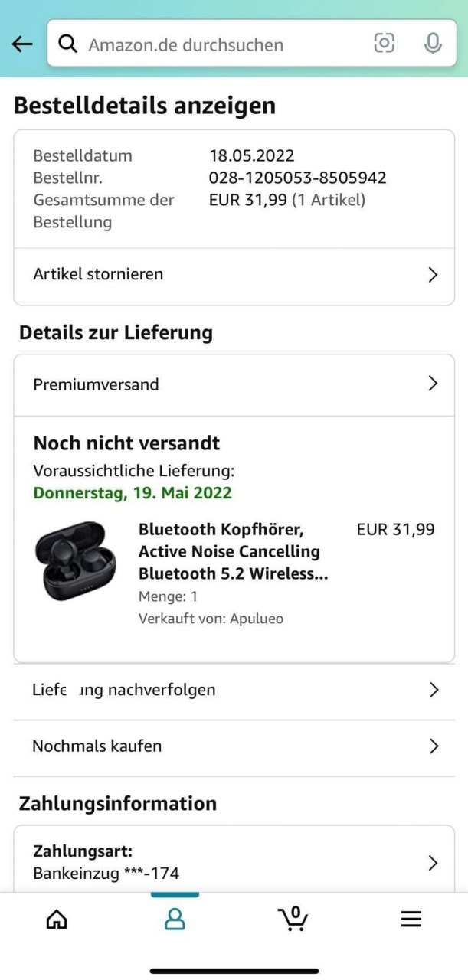Expand the Nochmals kaufen chevron

(x=434, y=746)
